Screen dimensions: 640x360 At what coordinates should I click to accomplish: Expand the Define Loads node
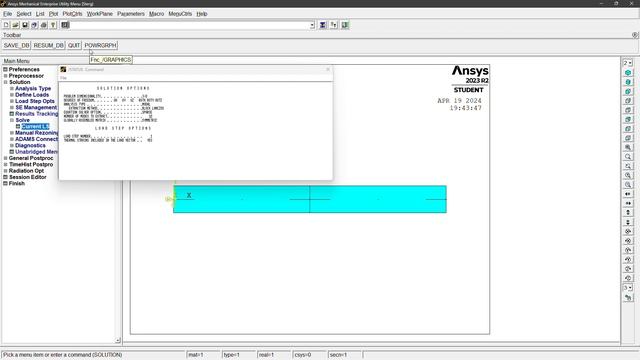(x=12, y=95)
